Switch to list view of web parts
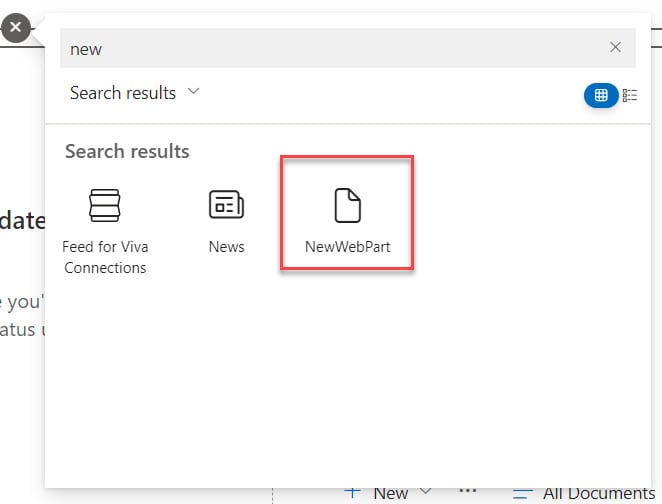This screenshot has height=504, width=662. pos(629,95)
